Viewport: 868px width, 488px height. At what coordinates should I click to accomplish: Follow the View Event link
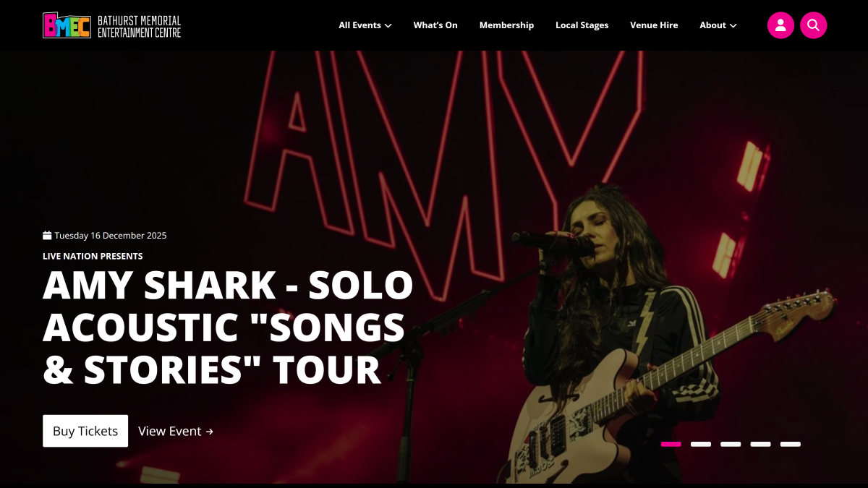(176, 431)
